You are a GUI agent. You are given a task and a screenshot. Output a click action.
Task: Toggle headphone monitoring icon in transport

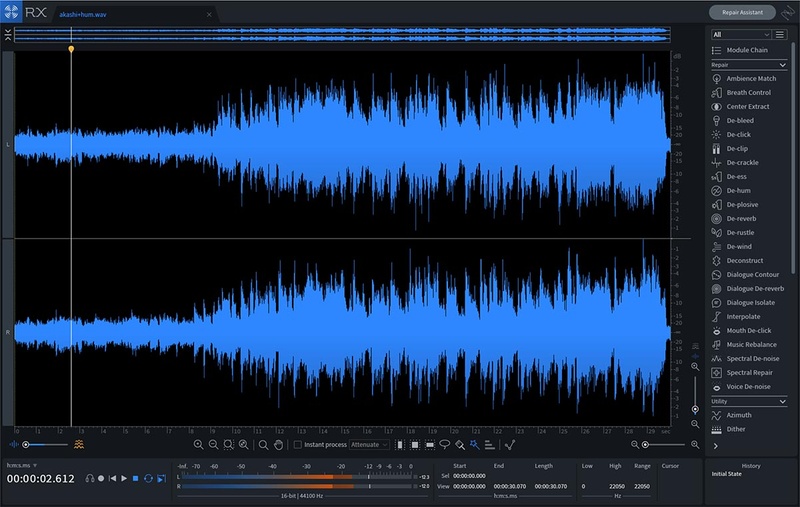coord(90,478)
